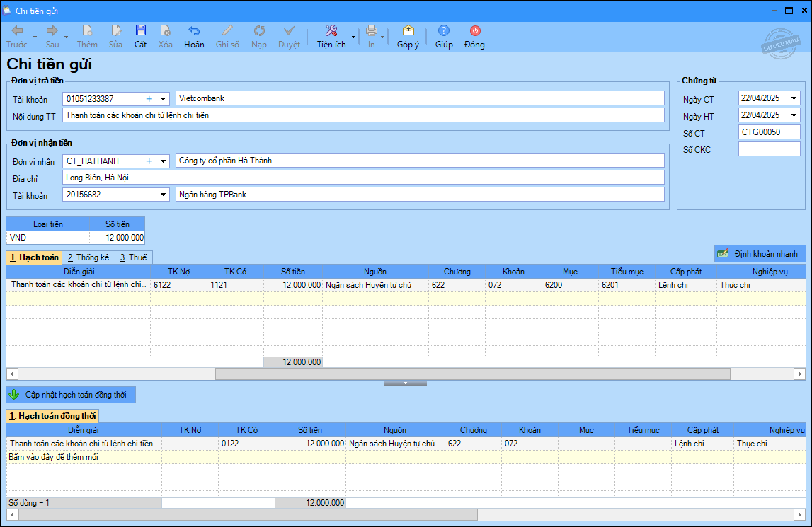Select TK Có cell 1121

(x=236, y=285)
